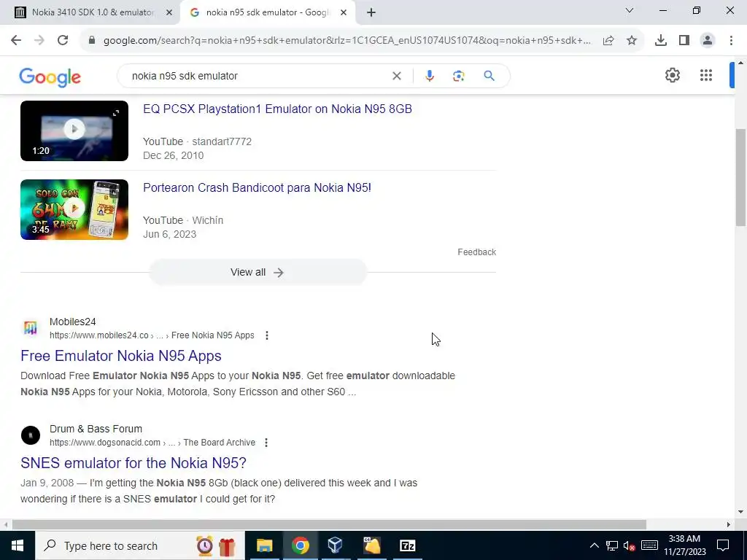Click the horizontal scrollbar thumb
Viewport: 747px width, 560px height.
click(x=329, y=524)
